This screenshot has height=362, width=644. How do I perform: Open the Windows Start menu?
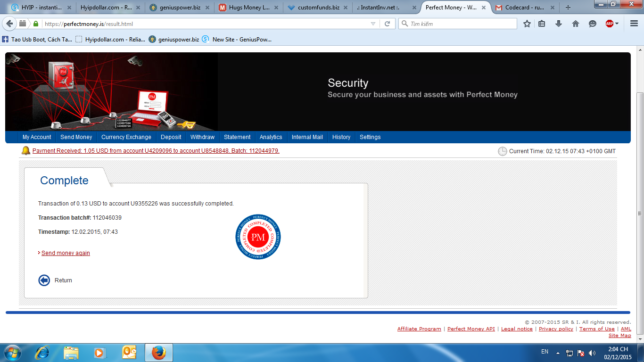click(13, 353)
